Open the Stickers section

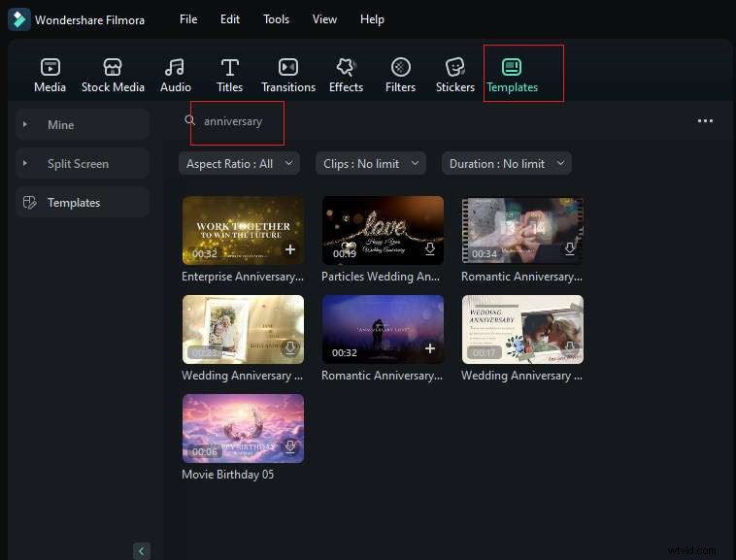coord(454,75)
